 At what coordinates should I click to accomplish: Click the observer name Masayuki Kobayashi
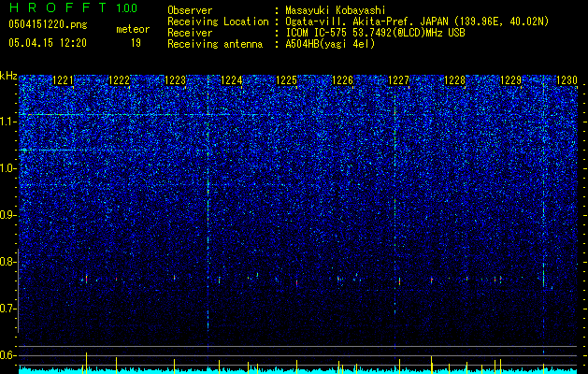336,10
